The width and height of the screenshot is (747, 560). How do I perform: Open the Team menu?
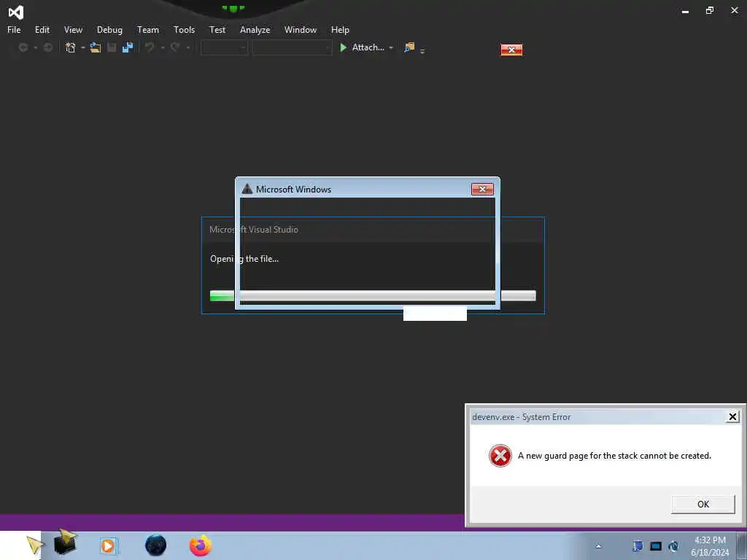coord(147,29)
